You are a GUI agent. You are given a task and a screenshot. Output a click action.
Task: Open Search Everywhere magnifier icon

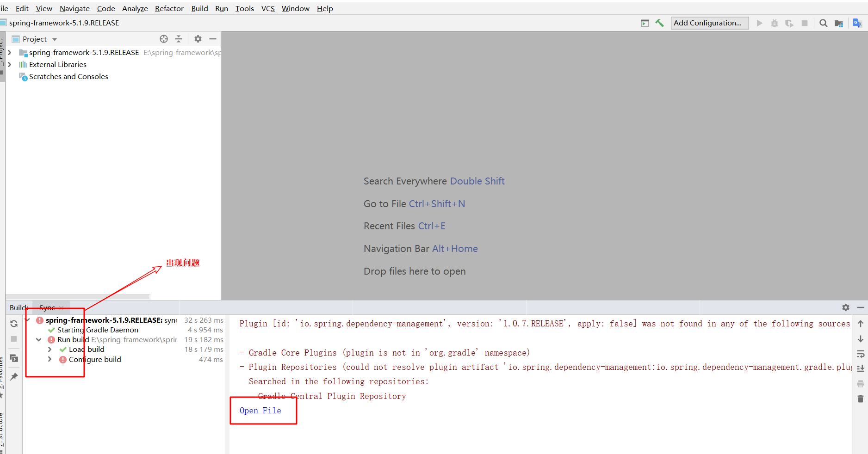coord(824,23)
